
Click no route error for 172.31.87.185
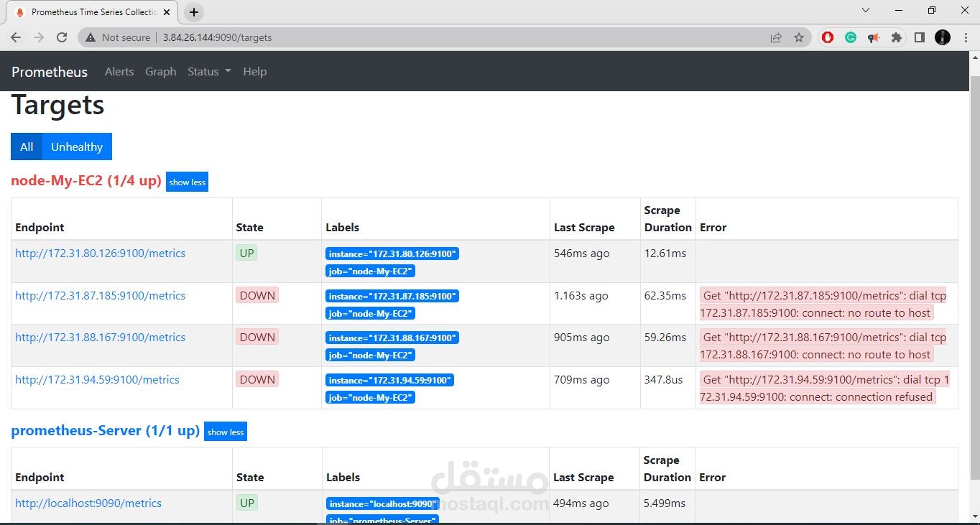point(823,305)
